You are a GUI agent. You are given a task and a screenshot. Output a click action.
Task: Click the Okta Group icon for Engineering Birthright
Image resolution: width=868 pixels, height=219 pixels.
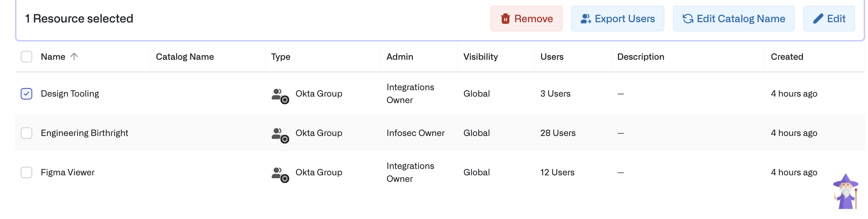pyautogui.click(x=280, y=135)
